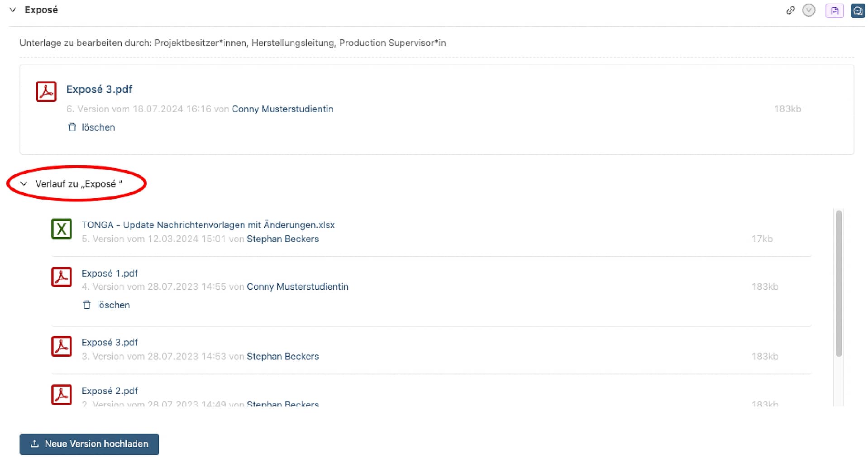The width and height of the screenshot is (868, 459).
Task: Open Stephan Beckers profile from version 5
Action: [282, 239]
